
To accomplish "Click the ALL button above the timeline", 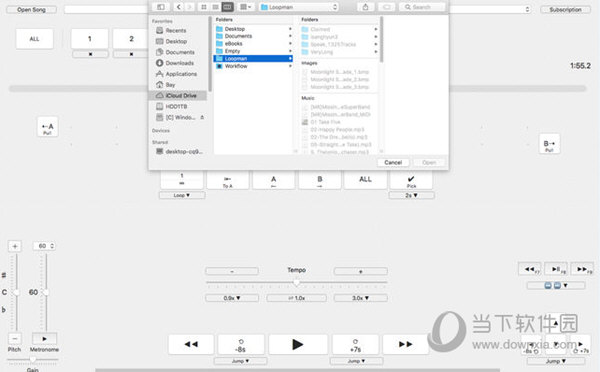I will (x=34, y=39).
